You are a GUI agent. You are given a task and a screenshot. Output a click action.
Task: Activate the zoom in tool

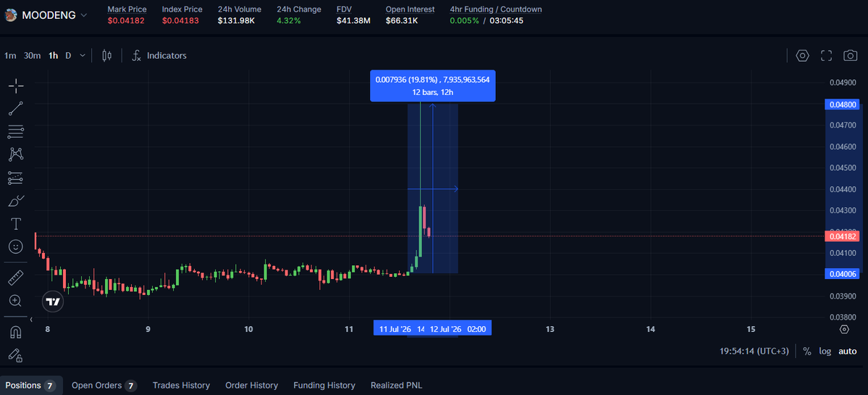[x=16, y=301]
